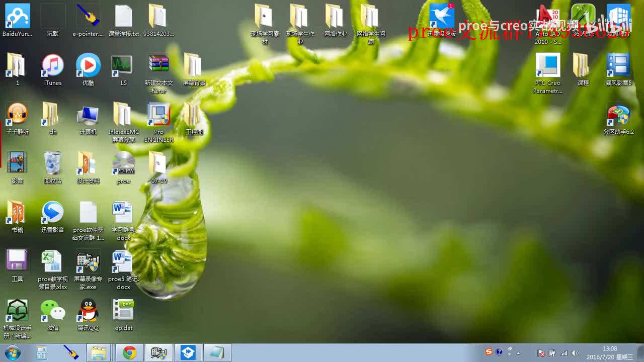This screenshot has height=362, width=644.
Task: Open the clock showing 13:08
Action: click(610, 353)
